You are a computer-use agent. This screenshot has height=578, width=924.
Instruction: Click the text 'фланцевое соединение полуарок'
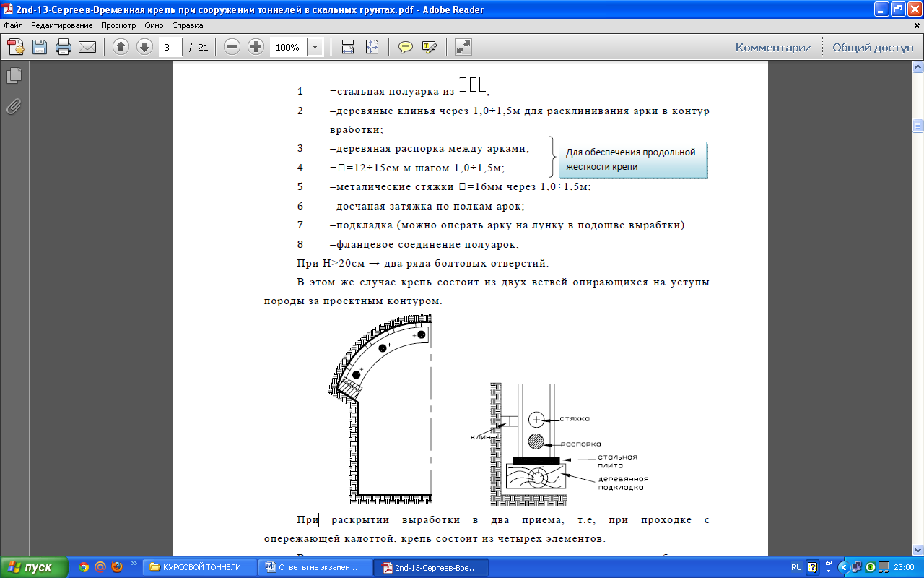[427, 244]
